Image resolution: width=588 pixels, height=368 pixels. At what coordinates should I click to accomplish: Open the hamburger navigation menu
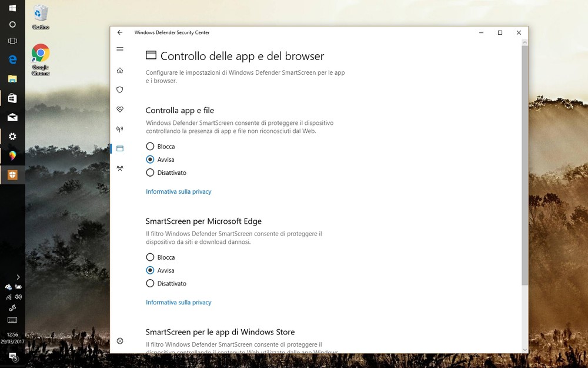click(120, 49)
